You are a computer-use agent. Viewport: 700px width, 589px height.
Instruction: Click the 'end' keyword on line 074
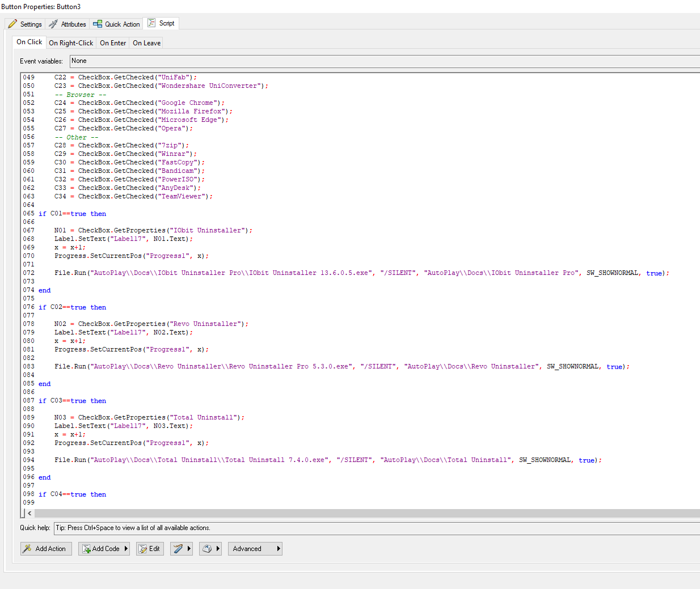(44, 290)
